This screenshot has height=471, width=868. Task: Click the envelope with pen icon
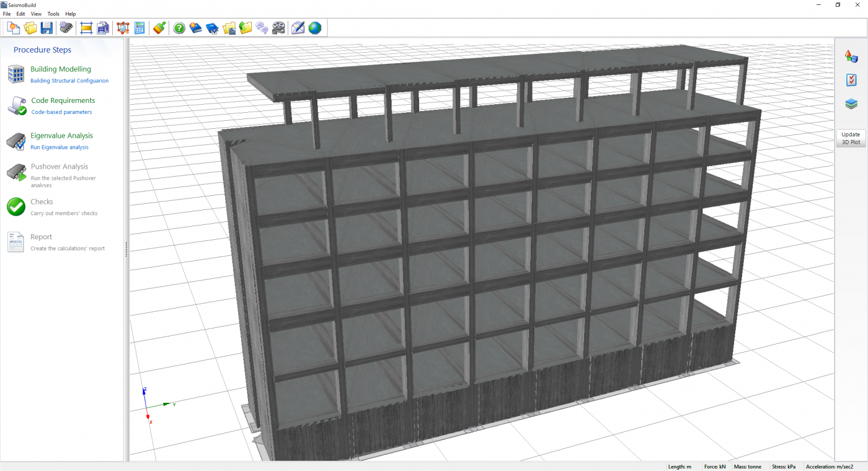(298, 28)
